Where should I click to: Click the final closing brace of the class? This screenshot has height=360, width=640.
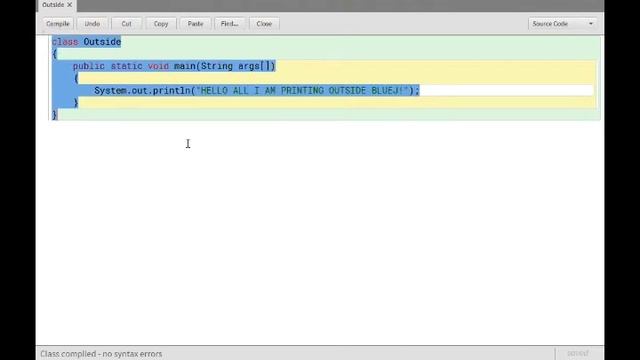pyautogui.click(x=55, y=115)
